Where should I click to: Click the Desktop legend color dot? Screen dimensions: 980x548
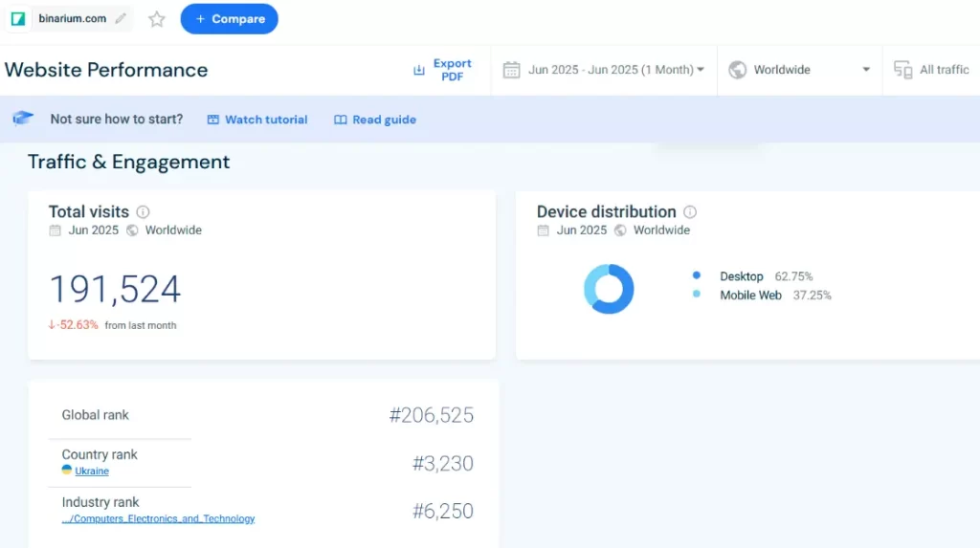point(697,274)
